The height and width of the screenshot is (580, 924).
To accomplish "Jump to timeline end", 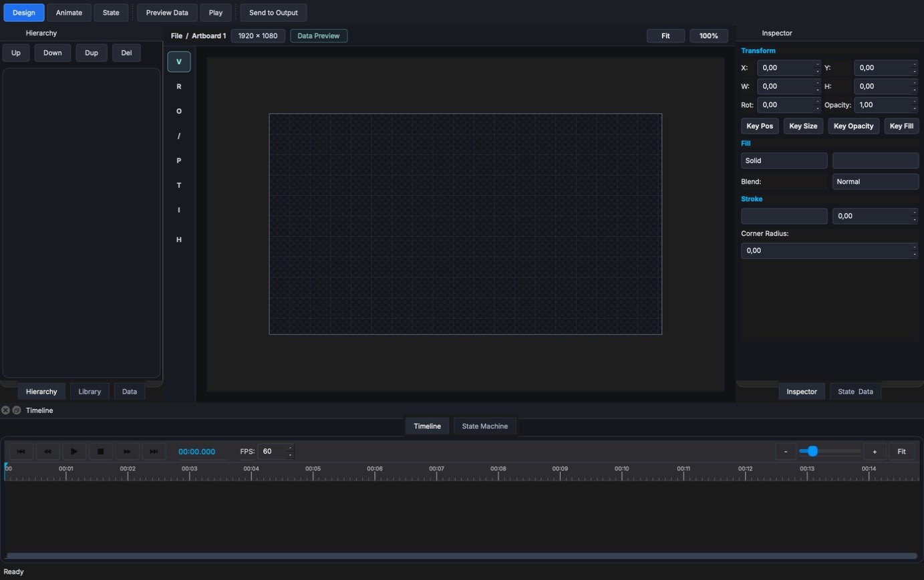I will click(154, 452).
